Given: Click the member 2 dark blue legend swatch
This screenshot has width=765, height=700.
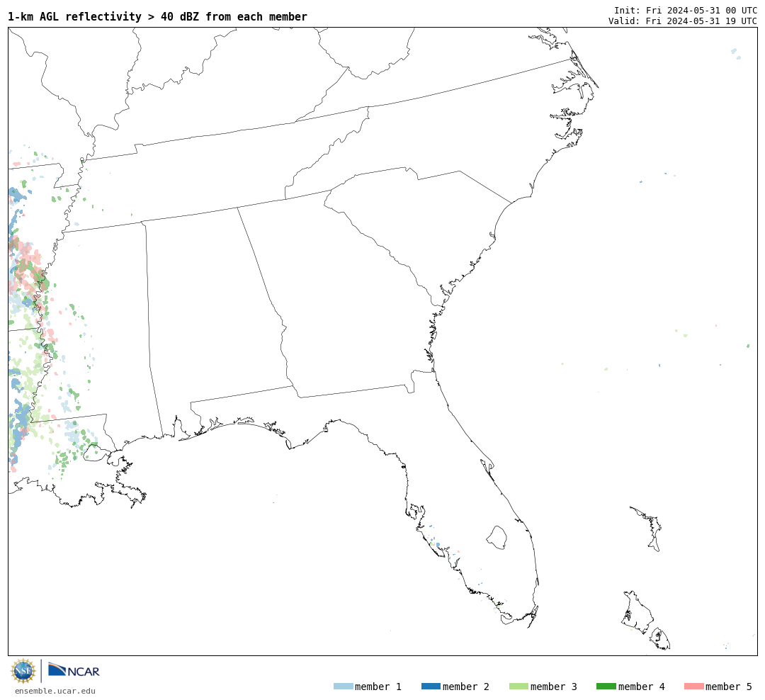Looking at the screenshot, I should pyautogui.click(x=431, y=686).
